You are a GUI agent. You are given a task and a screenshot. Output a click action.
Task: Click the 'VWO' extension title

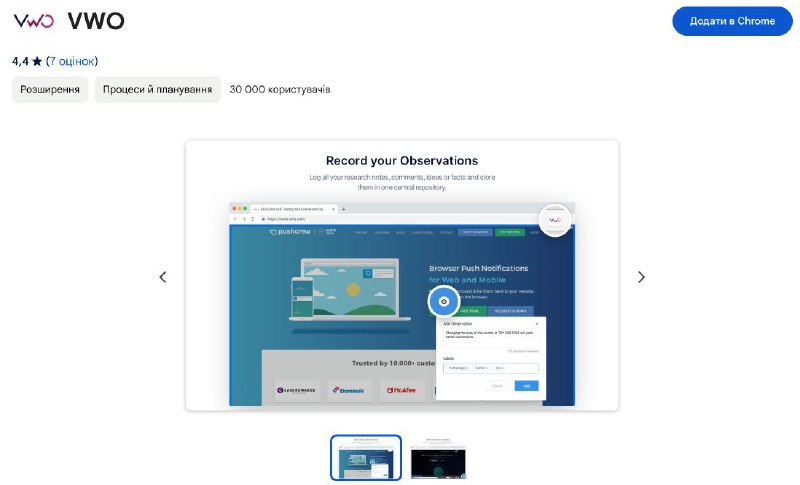(x=96, y=21)
